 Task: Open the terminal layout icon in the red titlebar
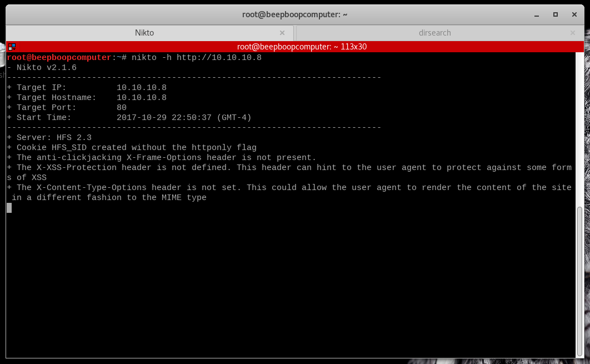click(x=12, y=47)
